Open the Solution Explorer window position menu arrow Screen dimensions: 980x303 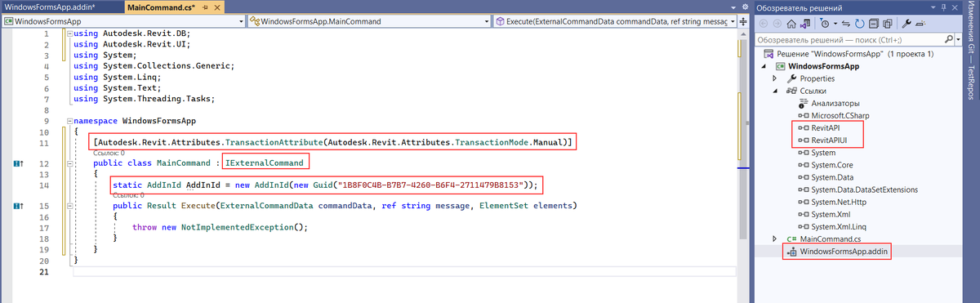[933, 7]
